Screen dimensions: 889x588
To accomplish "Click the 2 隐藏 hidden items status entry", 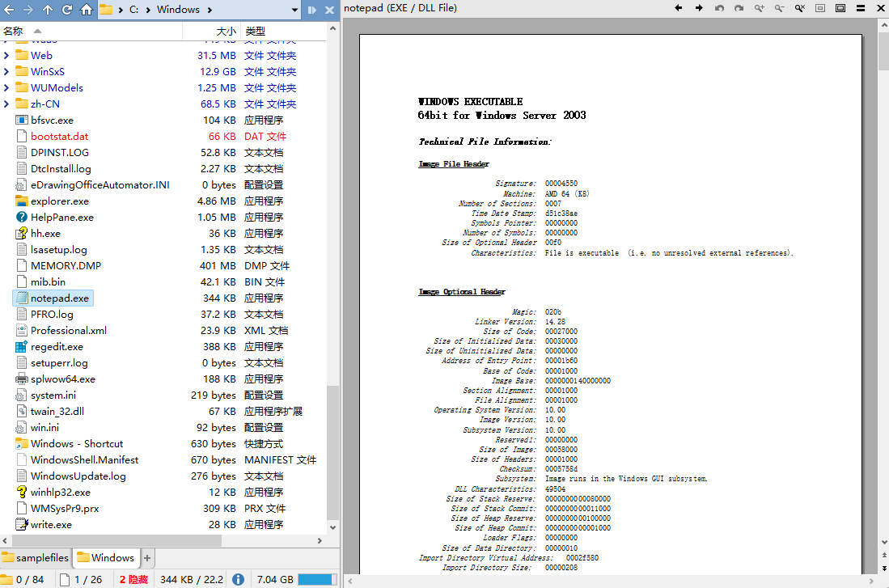I will 133,579.
